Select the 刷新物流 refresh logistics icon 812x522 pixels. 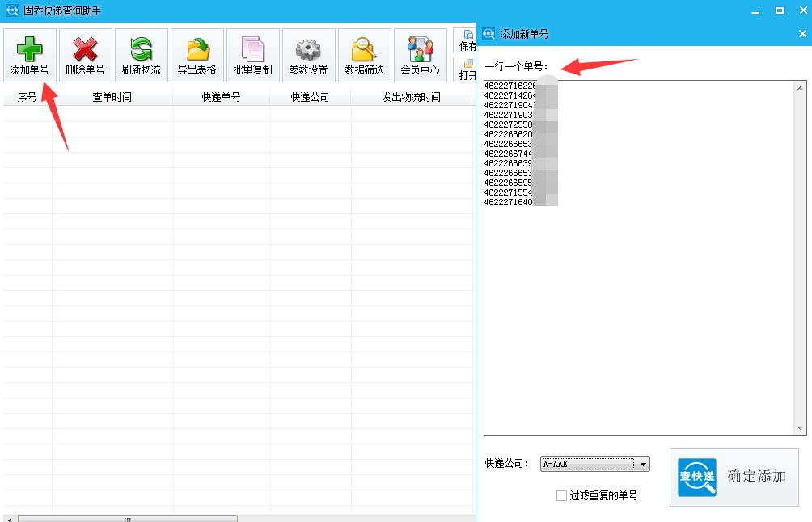139,54
